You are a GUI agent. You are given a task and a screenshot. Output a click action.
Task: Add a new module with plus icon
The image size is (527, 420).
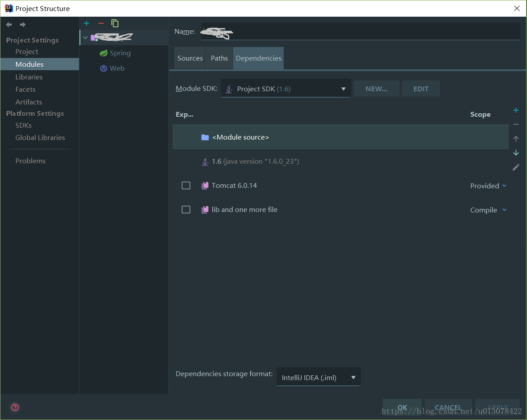click(87, 23)
